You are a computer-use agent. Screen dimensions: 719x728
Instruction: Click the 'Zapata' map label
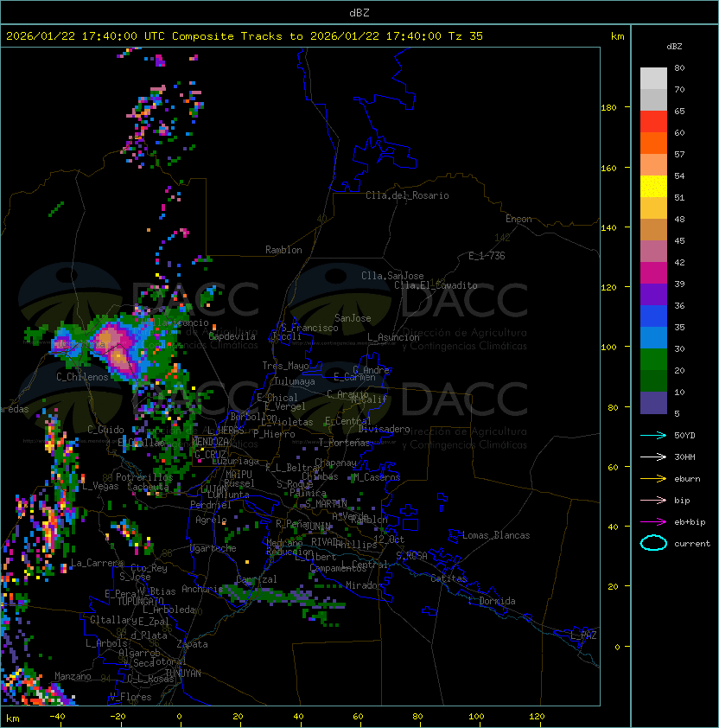[x=192, y=644]
